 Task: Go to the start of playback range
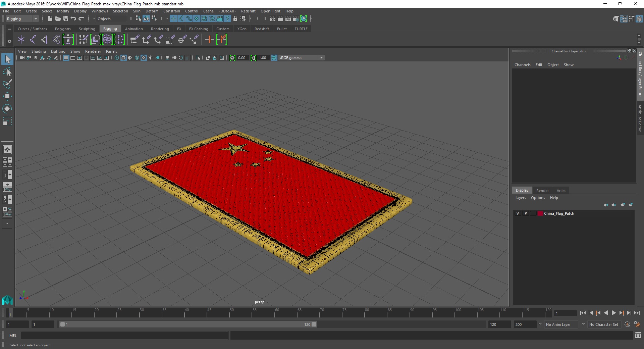tap(583, 313)
